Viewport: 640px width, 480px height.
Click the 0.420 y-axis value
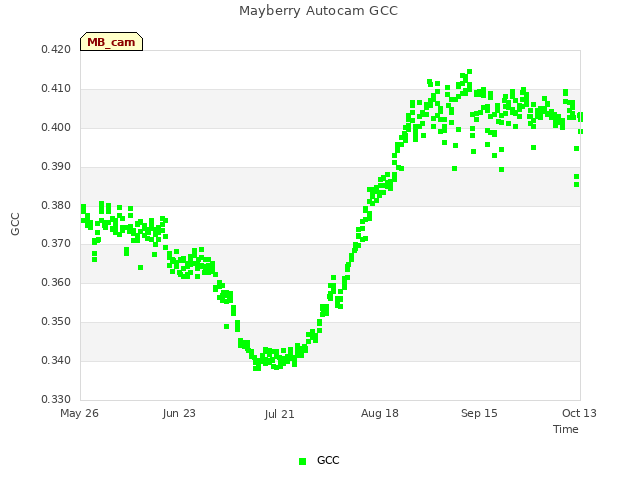click(x=56, y=50)
